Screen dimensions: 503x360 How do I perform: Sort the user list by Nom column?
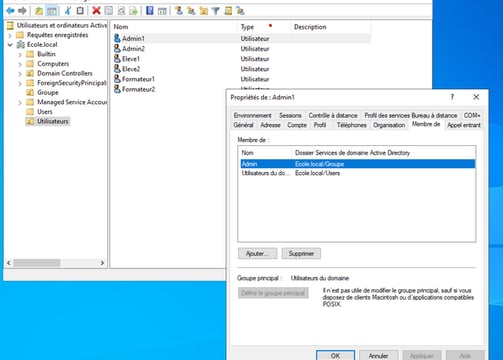tap(174, 27)
